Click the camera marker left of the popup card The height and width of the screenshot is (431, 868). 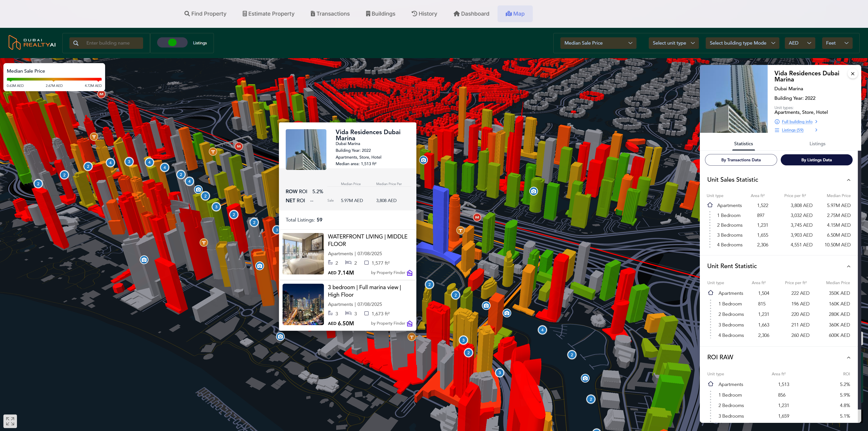pyautogui.click(x=259, y=266)
